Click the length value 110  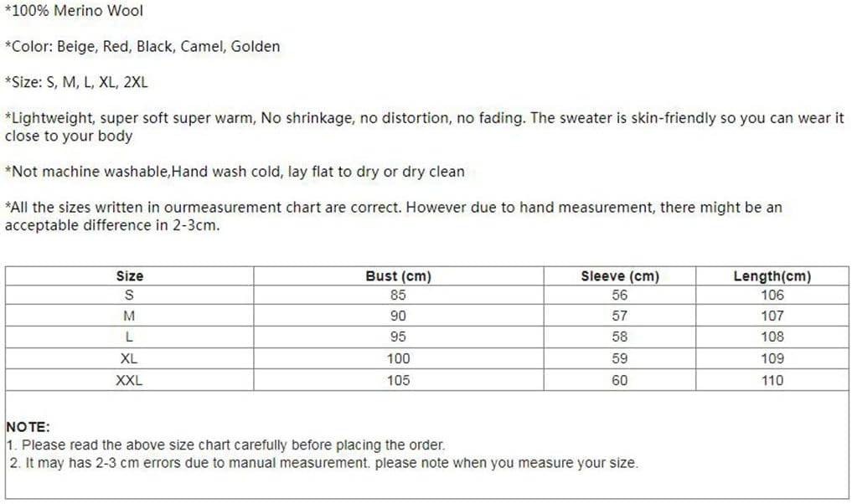click(x=772, y=380)
